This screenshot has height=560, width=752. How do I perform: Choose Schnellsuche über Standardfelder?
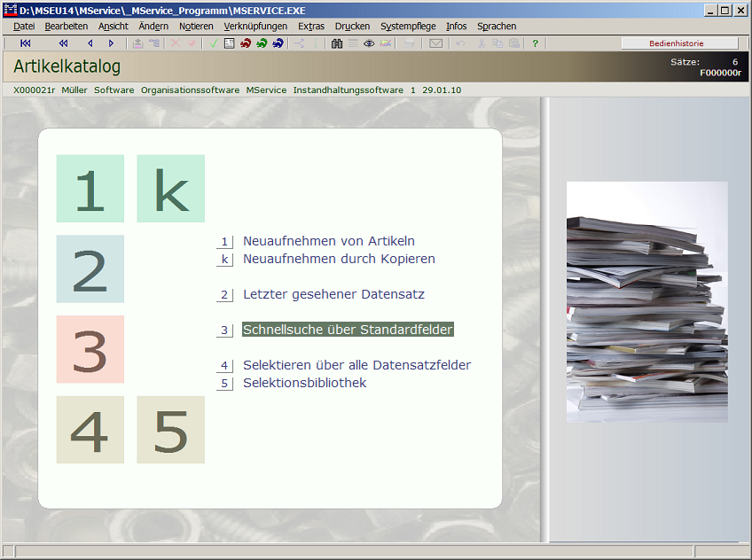tap(348, 330)
